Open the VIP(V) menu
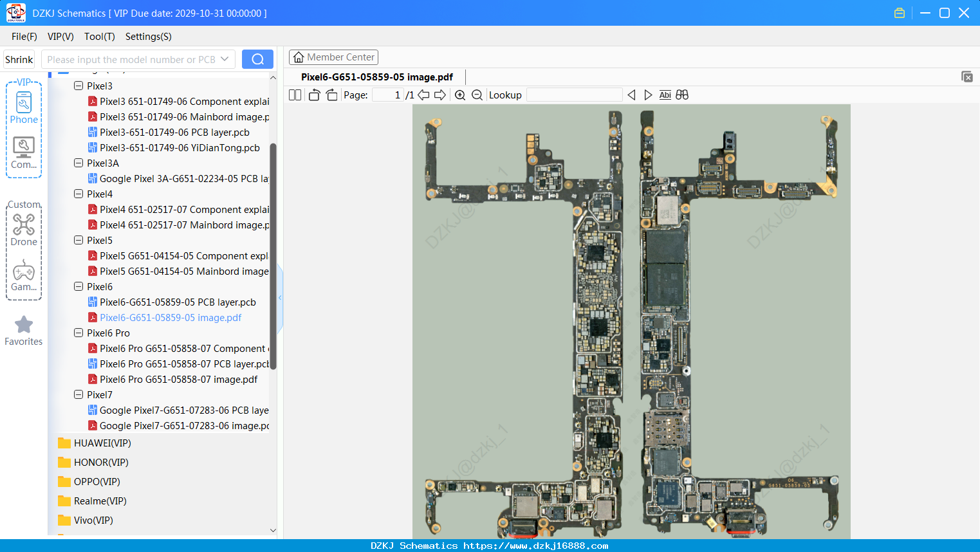Screen dimensions: 980x552 (60, 37)
